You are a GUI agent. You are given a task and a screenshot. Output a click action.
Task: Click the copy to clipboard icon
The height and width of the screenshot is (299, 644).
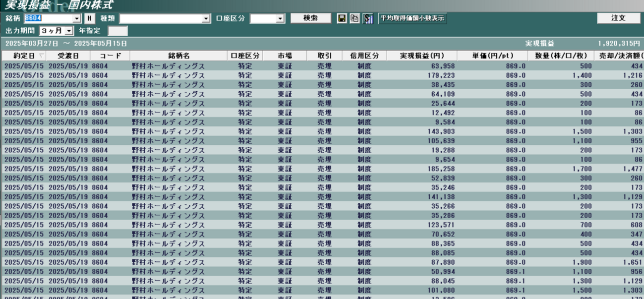[354, 18]
